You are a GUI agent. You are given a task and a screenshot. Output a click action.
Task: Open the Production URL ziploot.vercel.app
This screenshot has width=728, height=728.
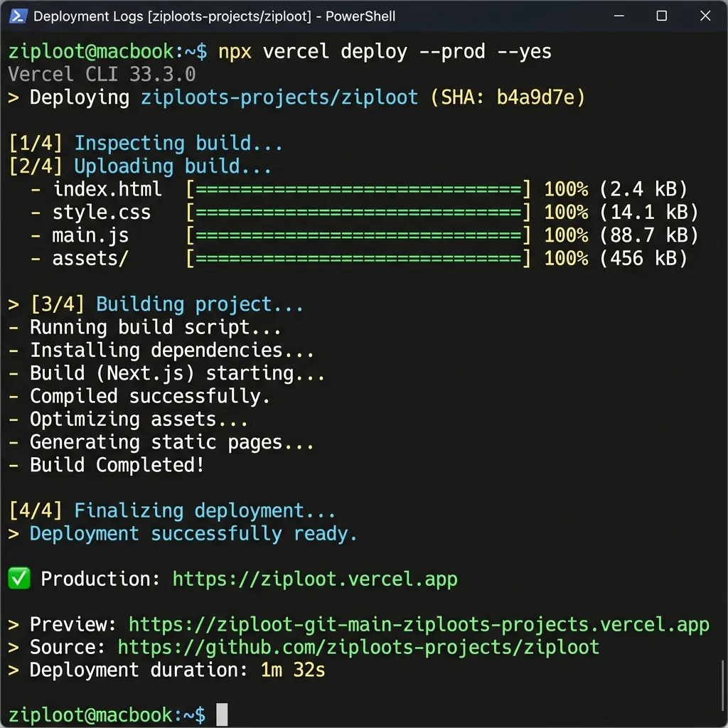pyautogui.click(x=315, y=579)
